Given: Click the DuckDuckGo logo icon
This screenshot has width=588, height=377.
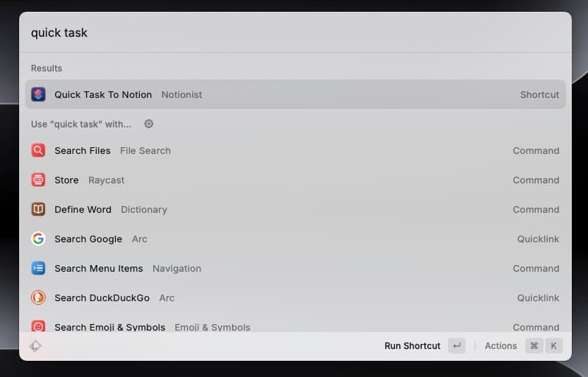Looking at the screenshot, I should tap(38, 297).
